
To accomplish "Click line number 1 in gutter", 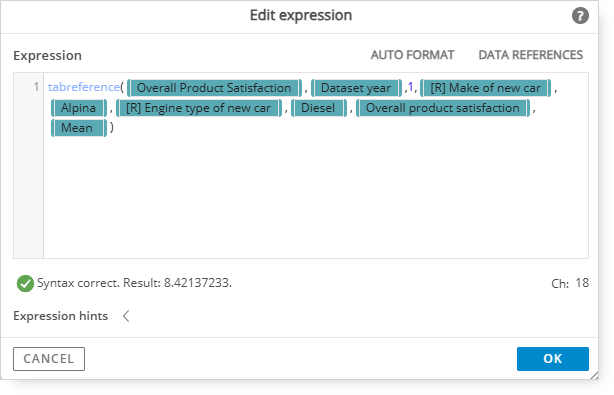I will pyautogui.click(x=36, y=87).
